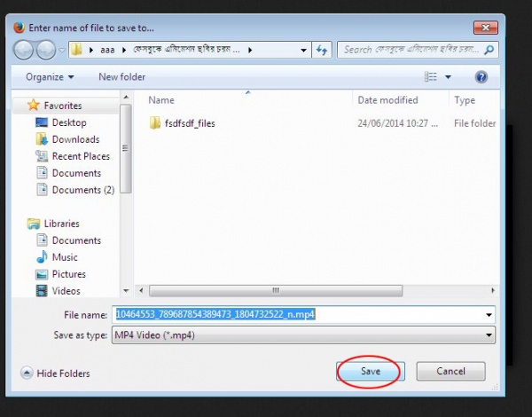The image size is (532, 417).
Task: Click the Documents (2) page icon
Action: pyautogui.click(x=42, y=190)
